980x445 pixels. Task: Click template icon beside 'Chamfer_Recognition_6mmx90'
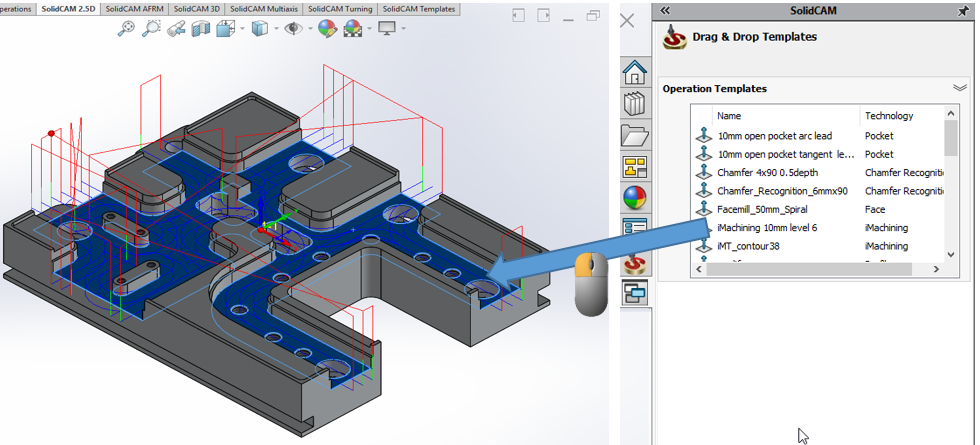click(704, 191)
